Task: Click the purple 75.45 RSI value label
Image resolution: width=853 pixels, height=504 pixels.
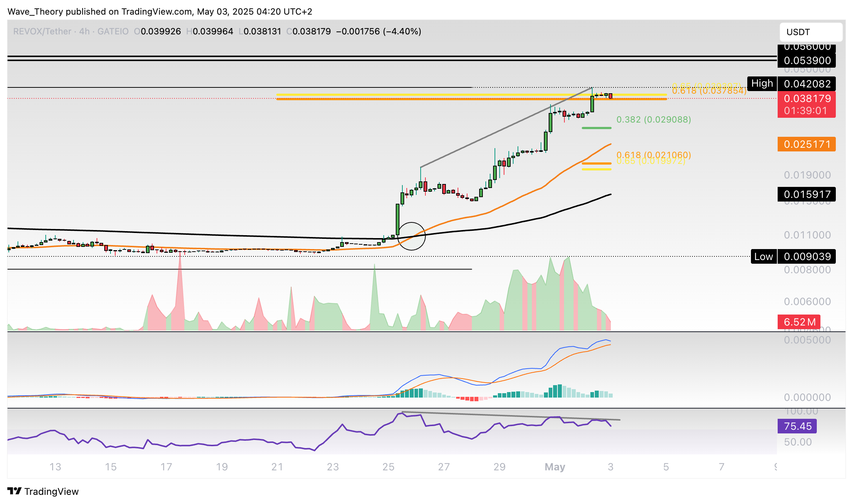Action: point(797,426)
